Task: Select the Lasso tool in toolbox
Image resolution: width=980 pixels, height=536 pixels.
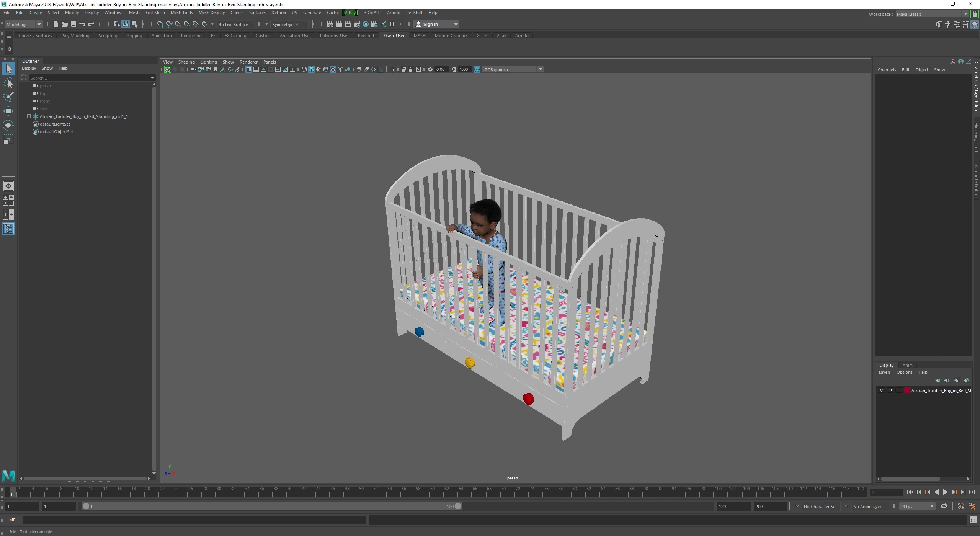Action: pyautogui.click(x=8, y=83)
